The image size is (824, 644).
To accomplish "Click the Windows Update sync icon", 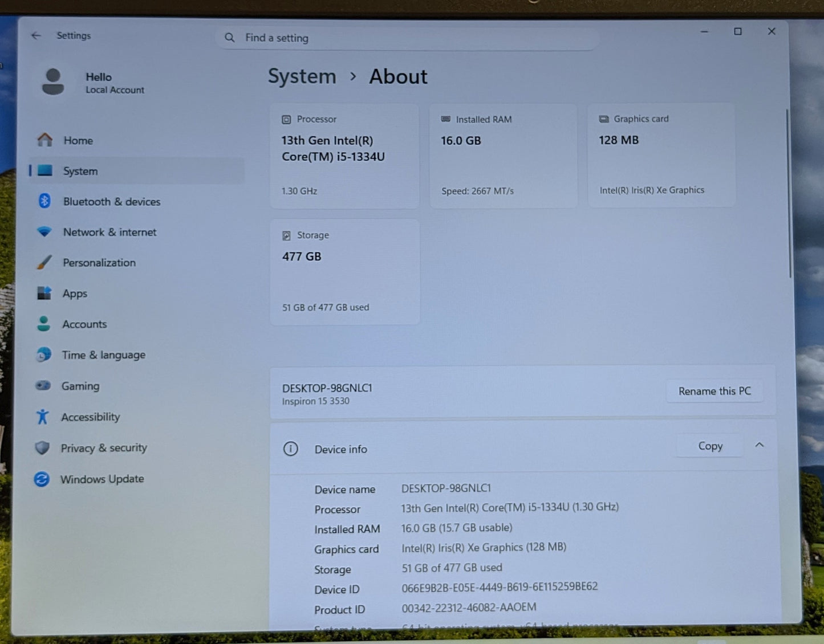I will pyautogui.click(x=42, y=479).
